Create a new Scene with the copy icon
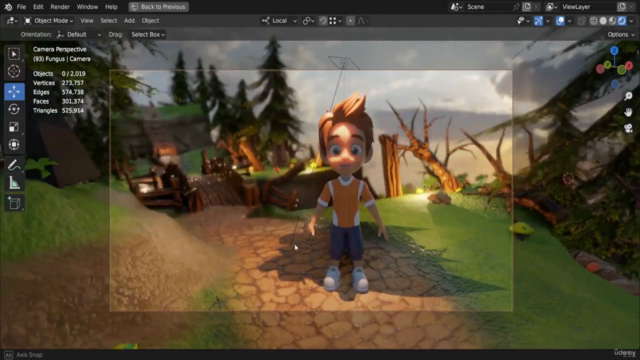 click(527, 7)
